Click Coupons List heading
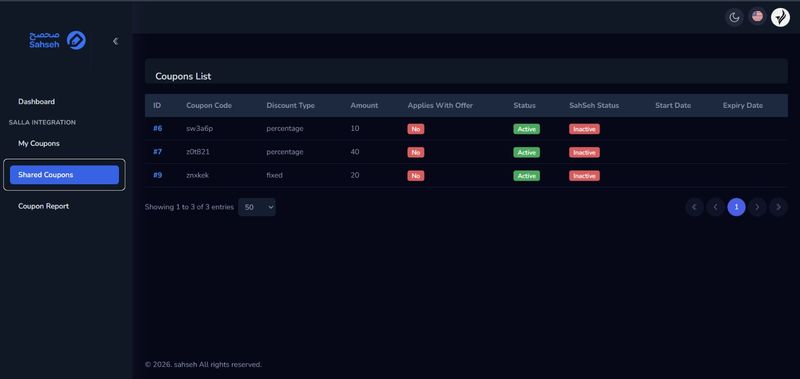800x379 pixels. pyautogui.click(x=183, y=77)
